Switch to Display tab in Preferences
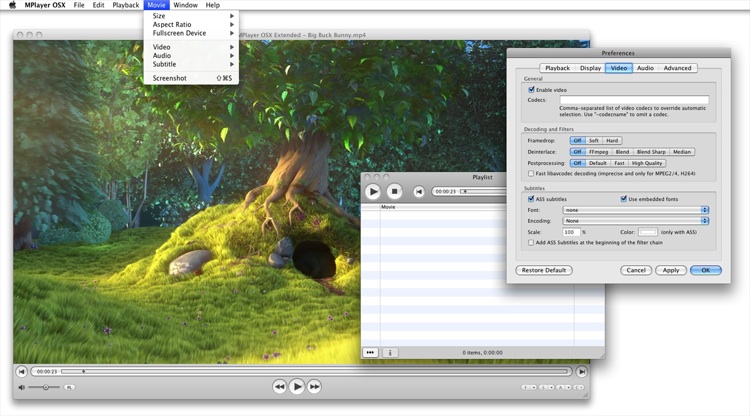Screen dimensions: 750x416 (590, 68)
